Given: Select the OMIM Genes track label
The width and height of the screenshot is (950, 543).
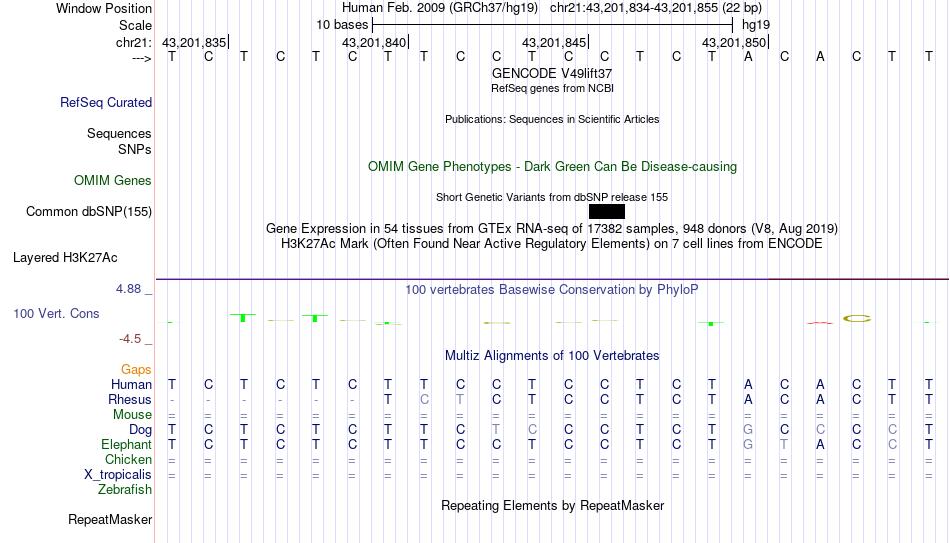Looking at the screenshot, I should click(113, 181).
